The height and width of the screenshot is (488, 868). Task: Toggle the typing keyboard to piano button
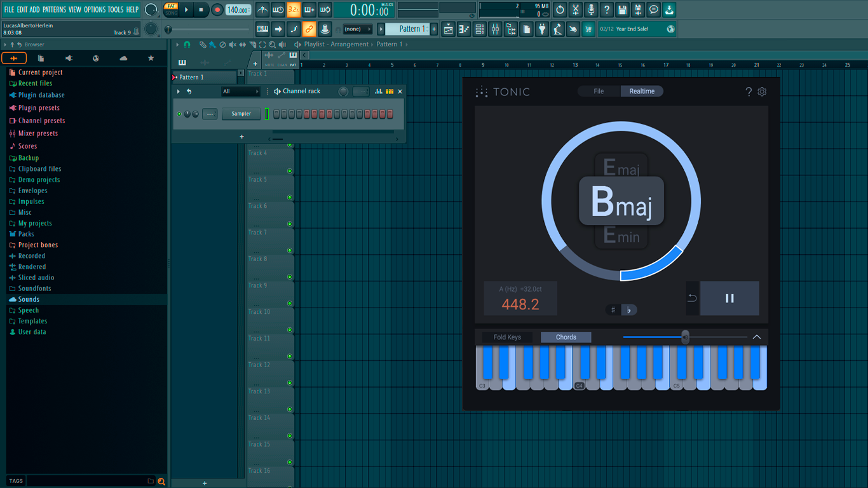[262, 29]
